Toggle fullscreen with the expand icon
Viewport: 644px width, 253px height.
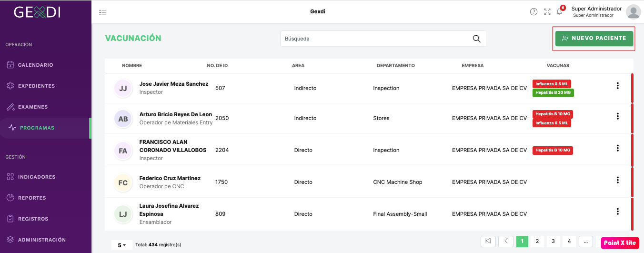coord(547,12)
